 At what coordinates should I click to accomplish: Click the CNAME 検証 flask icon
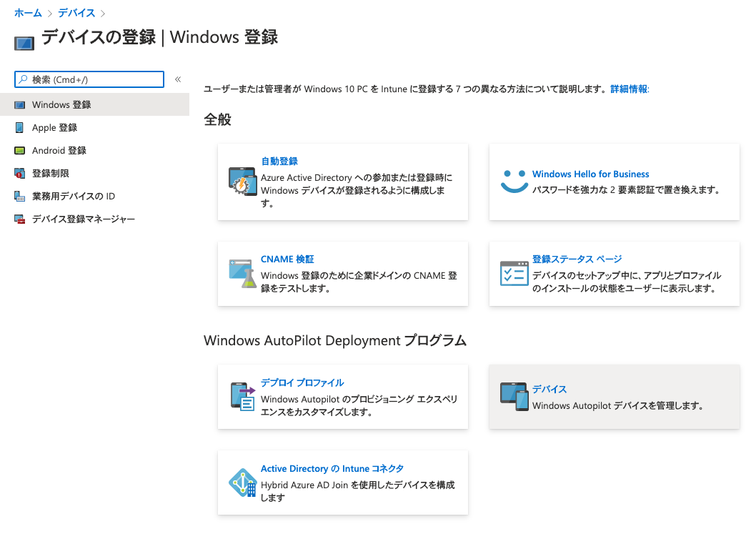(243, 274)
